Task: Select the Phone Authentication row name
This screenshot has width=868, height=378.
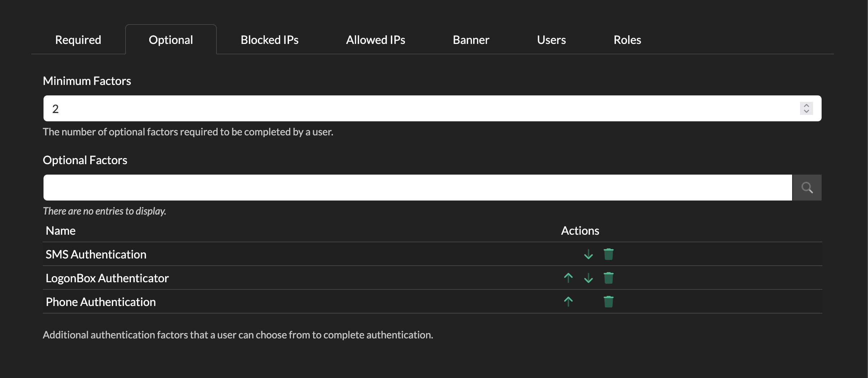Action: (x=101, y=302)
